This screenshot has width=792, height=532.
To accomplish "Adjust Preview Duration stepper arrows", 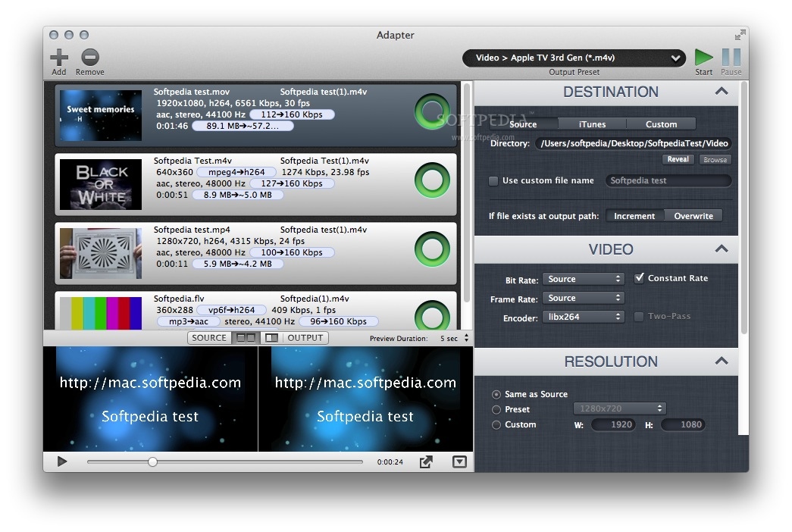I will pos(466,337).
